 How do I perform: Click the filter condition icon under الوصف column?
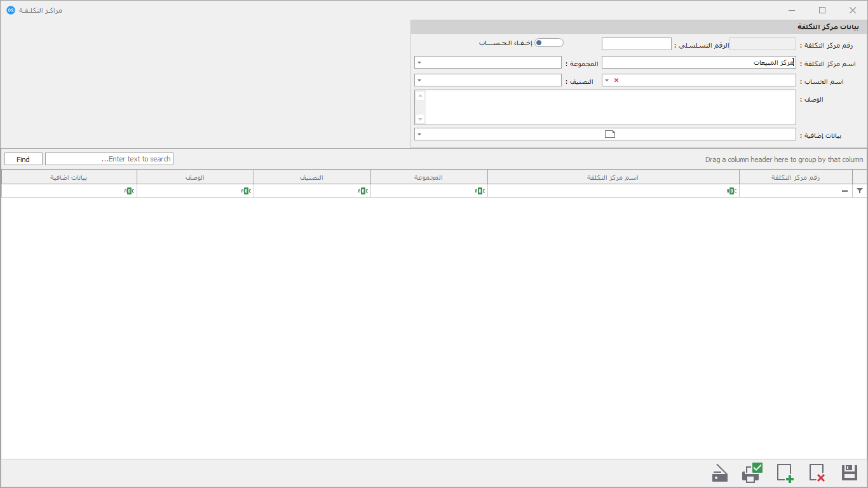click(x=246, y=191)
